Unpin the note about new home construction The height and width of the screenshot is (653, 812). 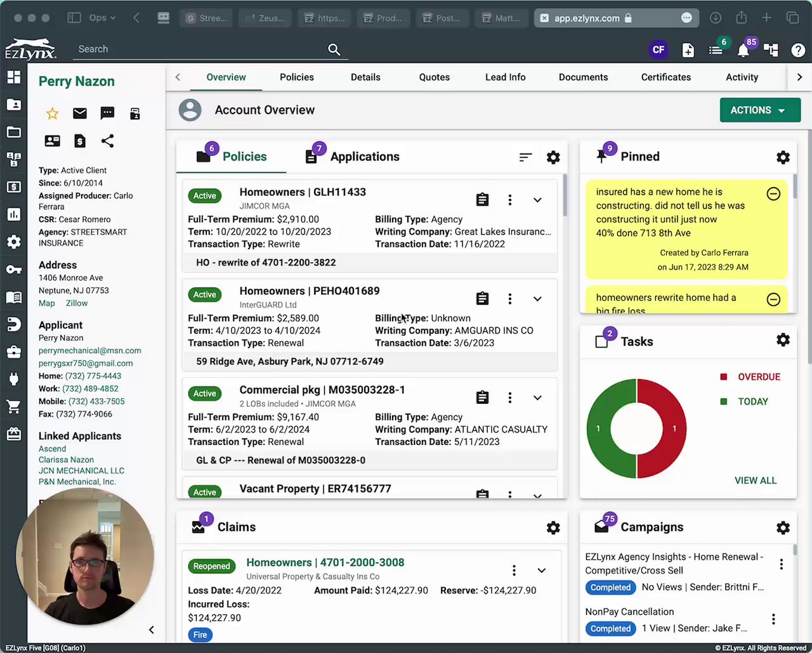click(x=773, y=194)
